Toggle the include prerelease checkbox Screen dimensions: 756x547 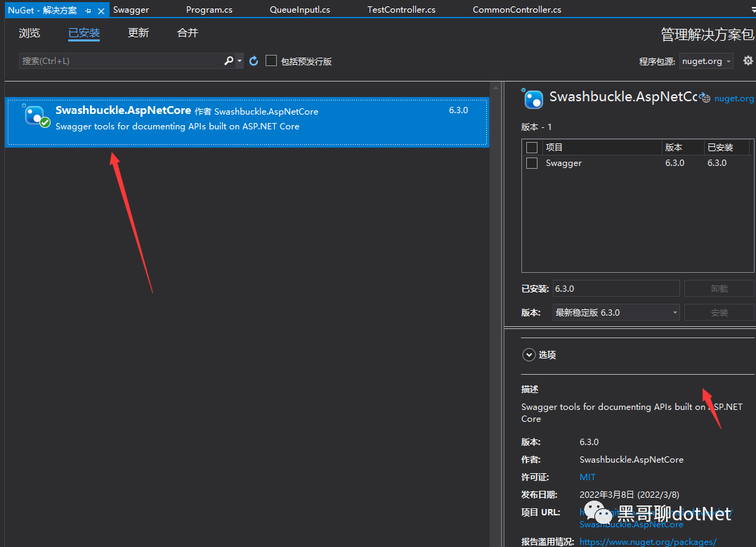coord(271,60)
